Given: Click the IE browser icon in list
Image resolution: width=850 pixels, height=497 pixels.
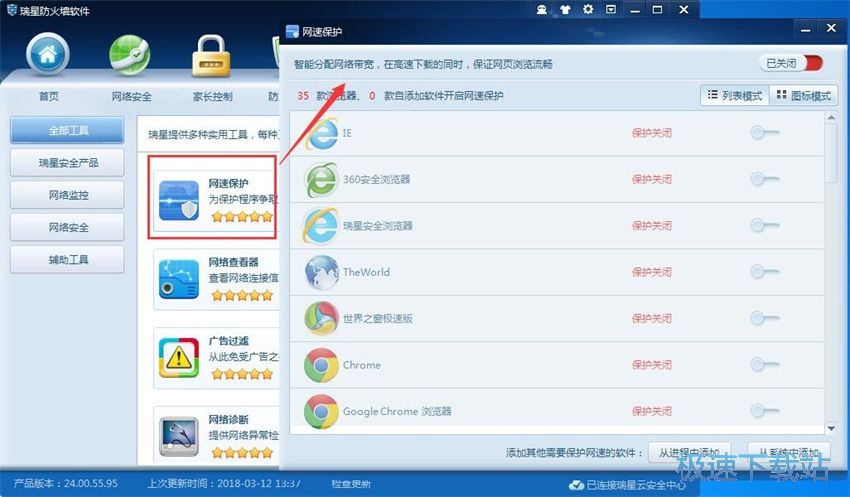Looking at the screenshot, I should (x=322, y=133).
